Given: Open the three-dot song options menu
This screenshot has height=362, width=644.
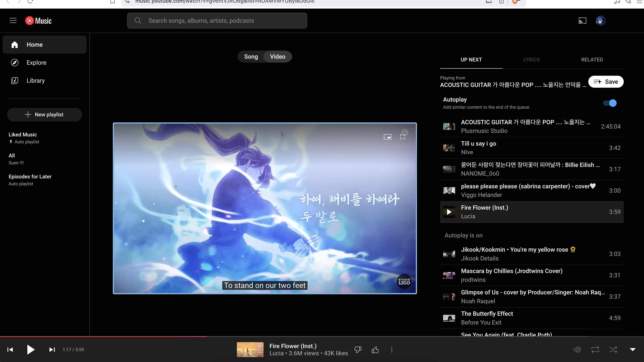Looking at the screenshot, I should [x=392, y=349].
